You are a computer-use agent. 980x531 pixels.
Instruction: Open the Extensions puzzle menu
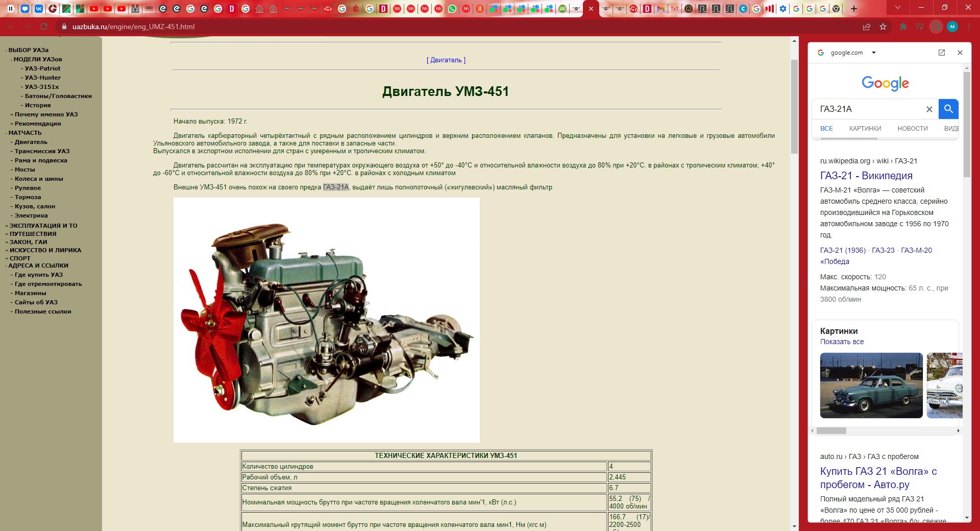(903, 27)
